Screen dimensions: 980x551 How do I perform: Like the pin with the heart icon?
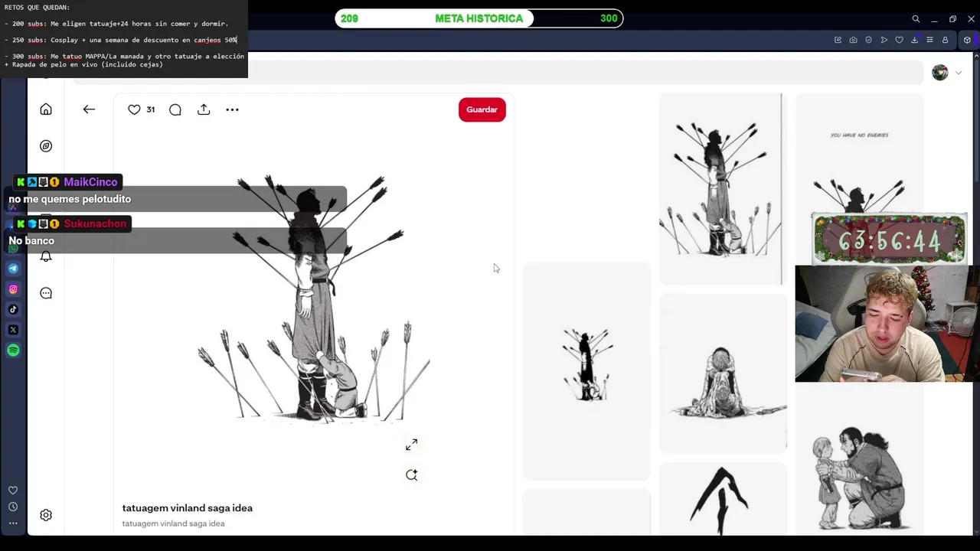[x=134, y=109]
